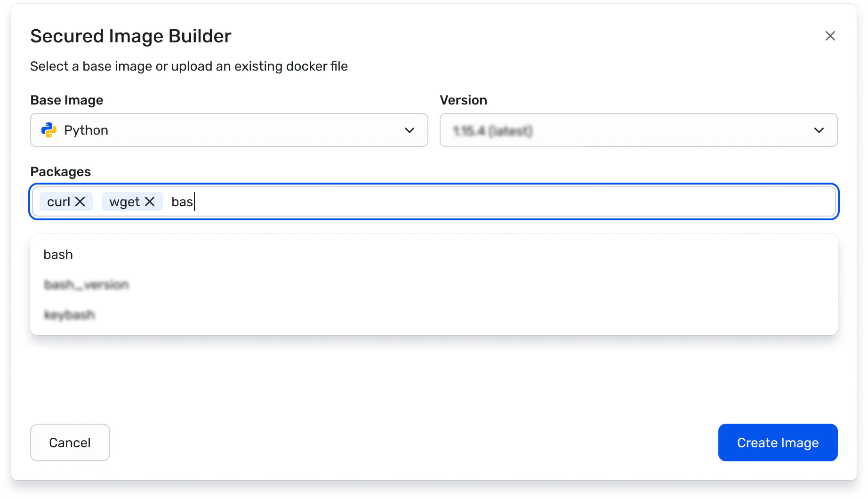Remove the curl package tag

(x=80, y=201)
